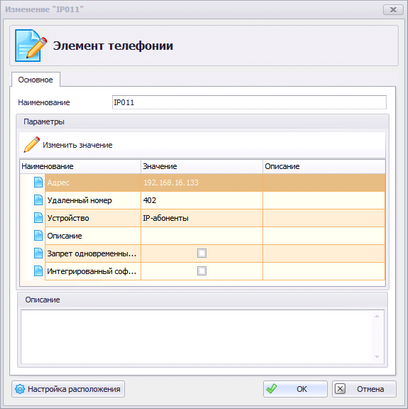
Task: Select the Устройство parameter row
Action: [x=215, y=218]
